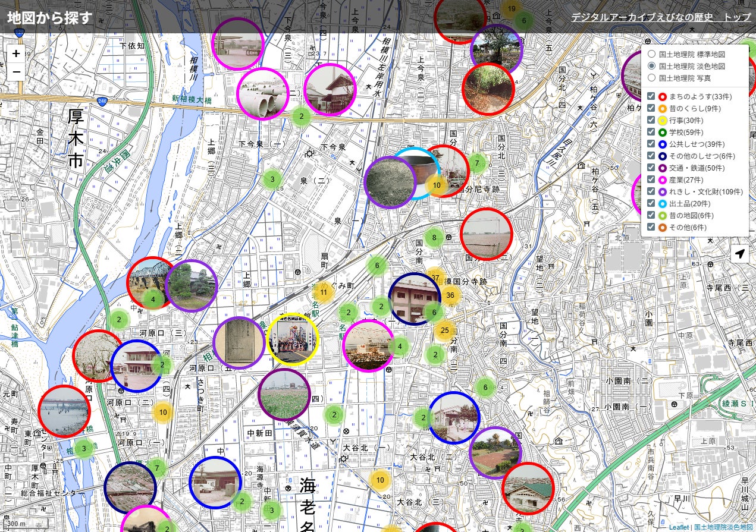Screen dimensions: 756x532
Task: Open magenta-bordered red-roof warehouse photo
Action: pyautogui.click(x=330, y=89)
